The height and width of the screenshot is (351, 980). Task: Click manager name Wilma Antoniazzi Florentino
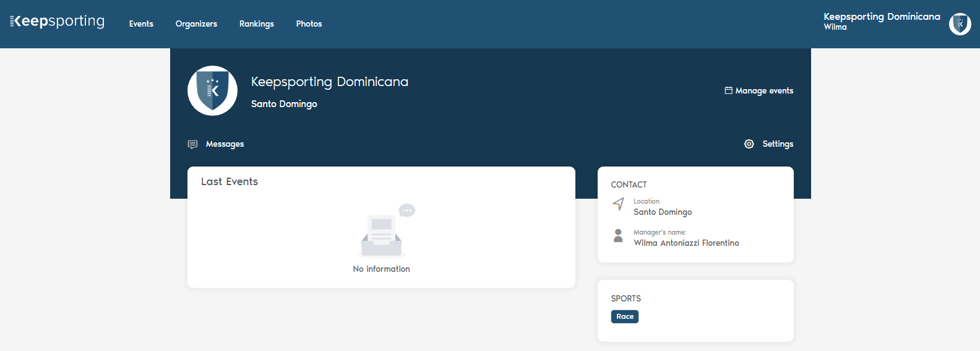(x=686, y=243)
